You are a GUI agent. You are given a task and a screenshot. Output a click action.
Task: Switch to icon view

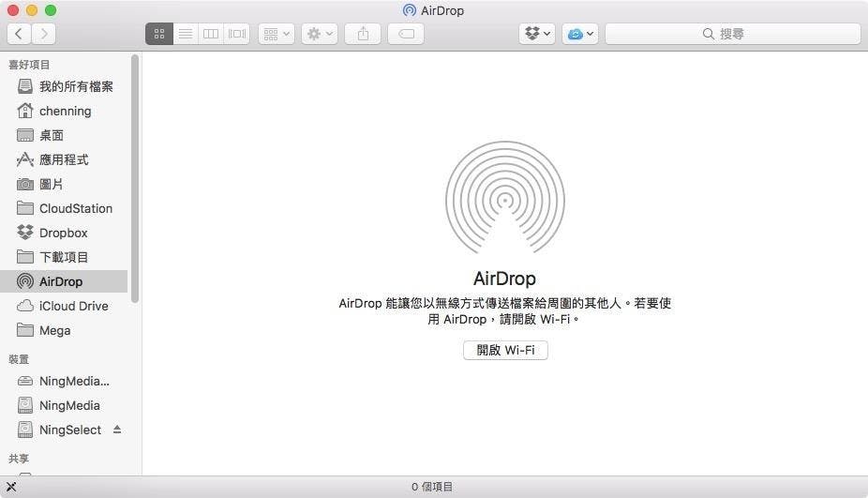tap(159, 34)
